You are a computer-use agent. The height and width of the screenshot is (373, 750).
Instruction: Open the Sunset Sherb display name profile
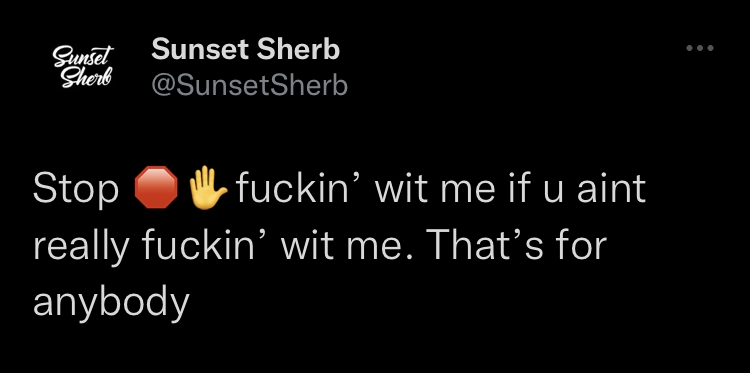tap(245, 50)
